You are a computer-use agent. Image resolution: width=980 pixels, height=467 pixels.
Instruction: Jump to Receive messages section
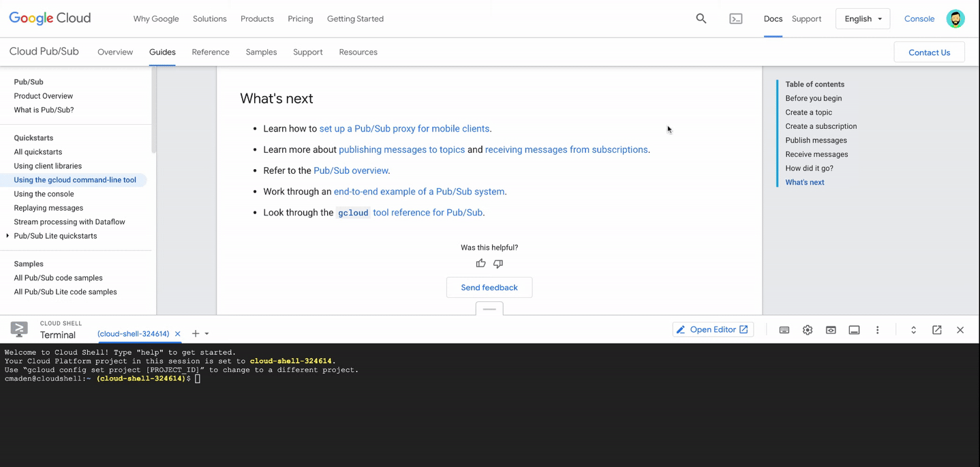(816, 154)
